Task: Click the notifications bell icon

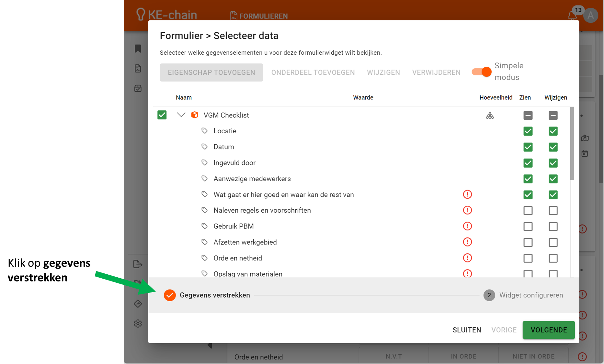Action: pos(572,15)
